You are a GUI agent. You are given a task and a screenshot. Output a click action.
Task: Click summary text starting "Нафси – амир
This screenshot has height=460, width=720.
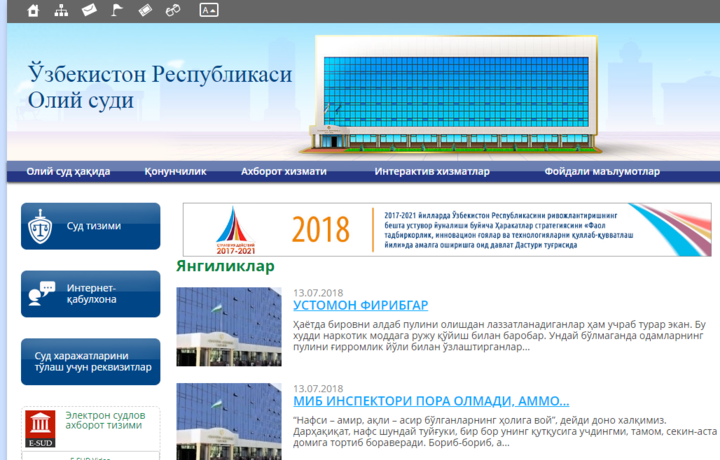tap(505, 432)
